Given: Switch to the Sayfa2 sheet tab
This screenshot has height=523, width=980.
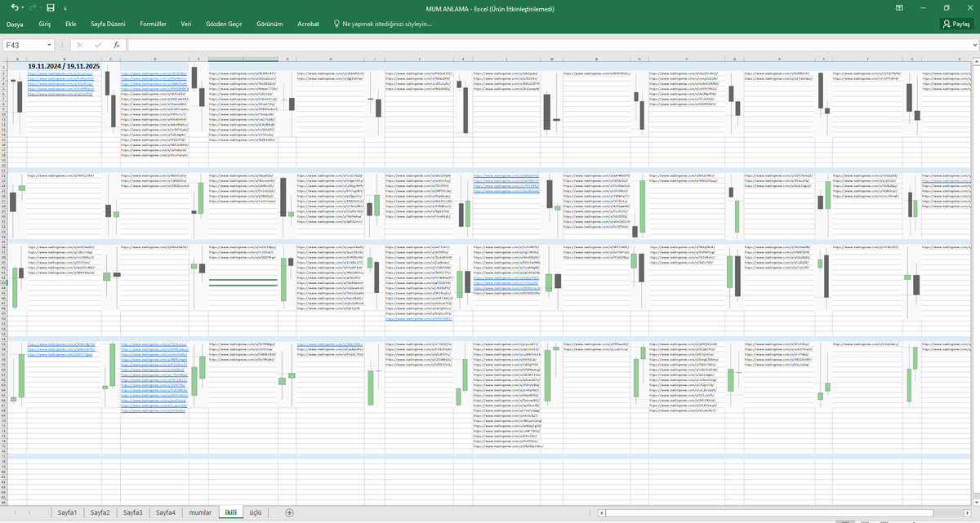Looking at the screenshot, I should (100, 512).
